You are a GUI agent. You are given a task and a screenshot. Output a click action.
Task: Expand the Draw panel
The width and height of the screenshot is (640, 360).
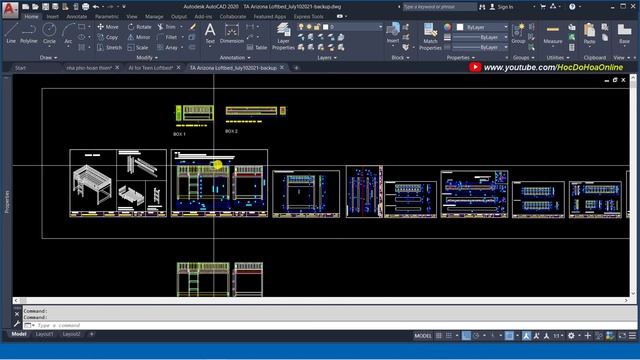click(x=49, y=58)
